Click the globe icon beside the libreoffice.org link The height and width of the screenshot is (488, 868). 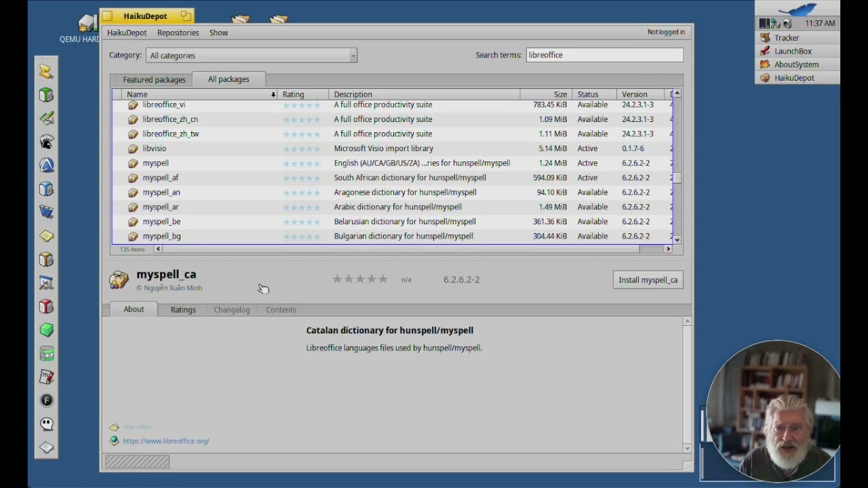point(114,441)
